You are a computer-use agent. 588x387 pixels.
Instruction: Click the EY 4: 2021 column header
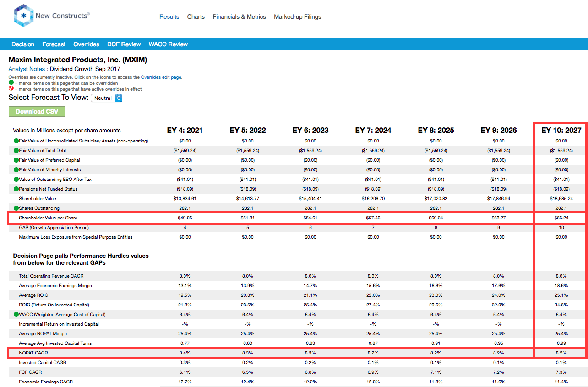(185, 130)
